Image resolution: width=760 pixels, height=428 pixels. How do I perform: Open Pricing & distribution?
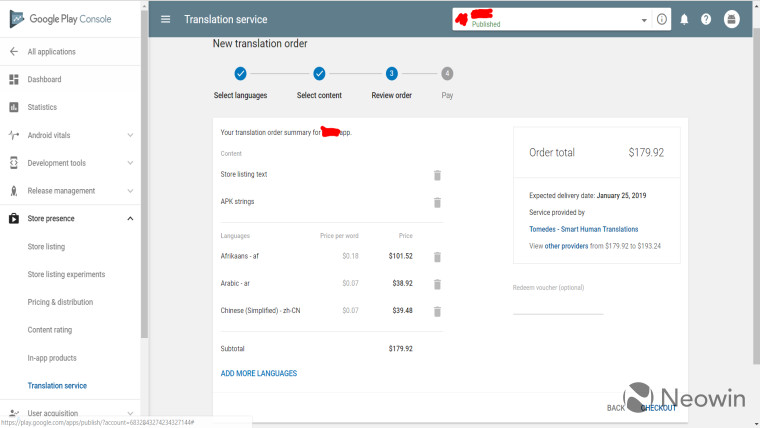pyautogui.click(x=60, y=302)
